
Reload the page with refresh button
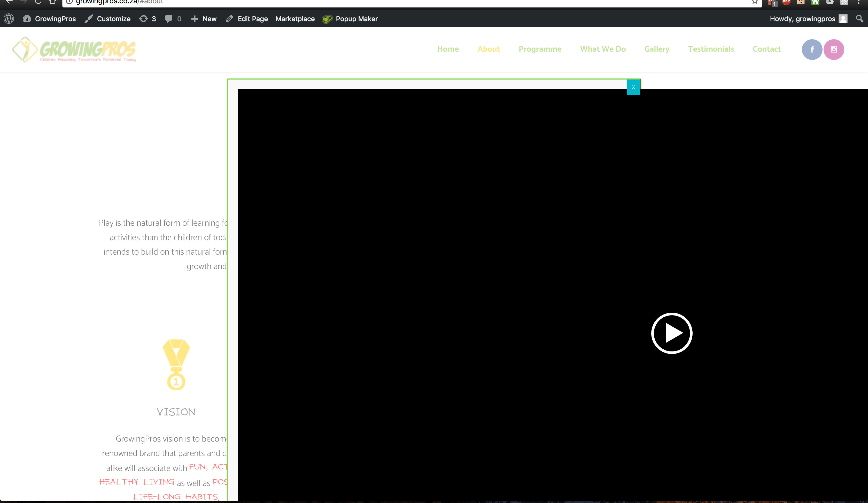[x=38, y=2]
